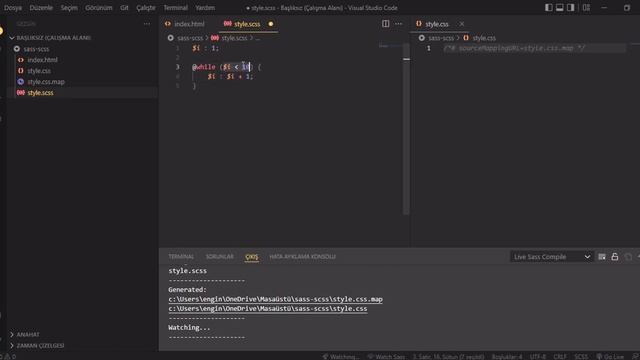Open the customize layout icon
Image resolution: width=640 pixels, height=360 pixels.
point(586,8)
